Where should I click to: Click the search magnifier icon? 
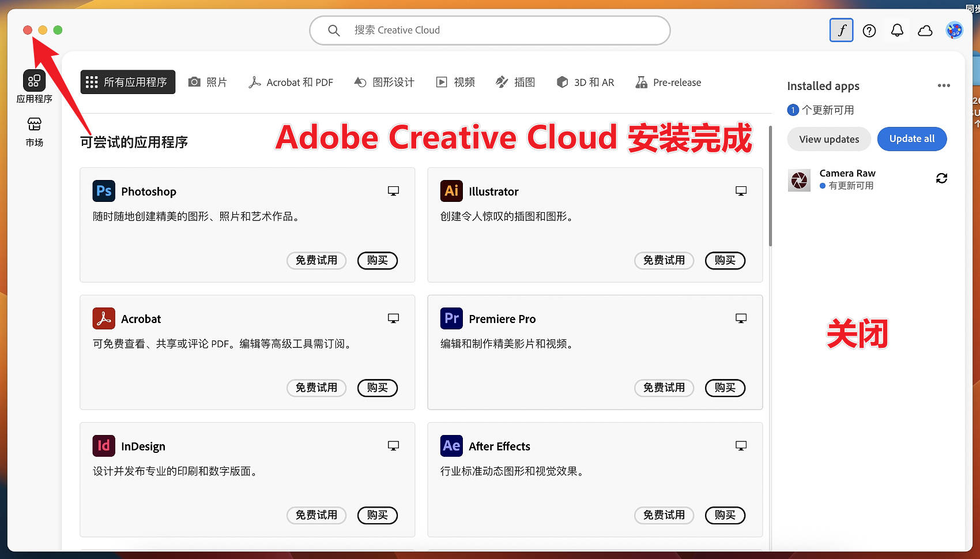(334, 31)
